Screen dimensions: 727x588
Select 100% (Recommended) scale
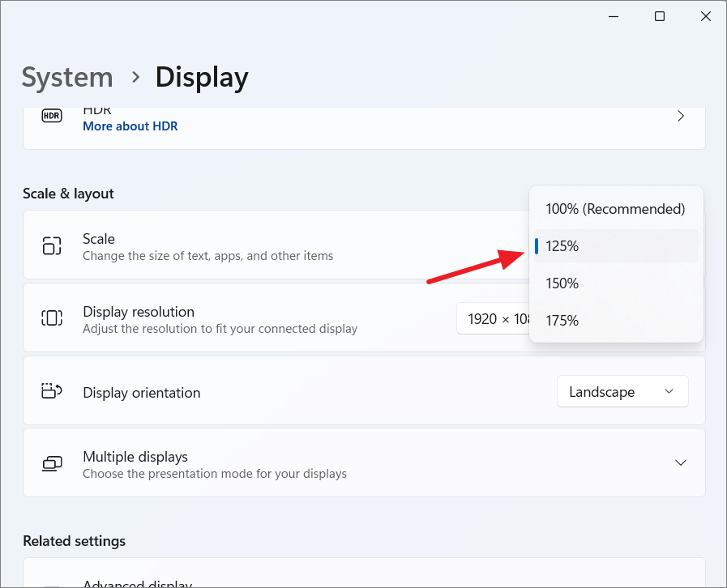[615, 208]
